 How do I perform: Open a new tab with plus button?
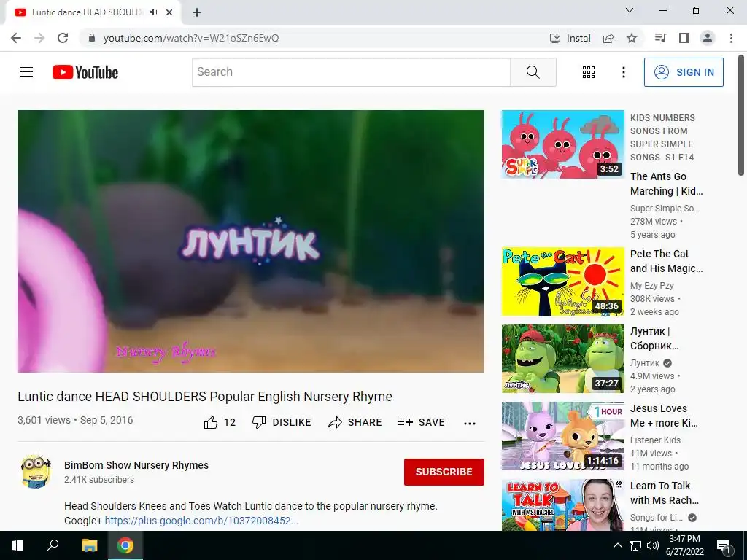(x=197, y=12)
